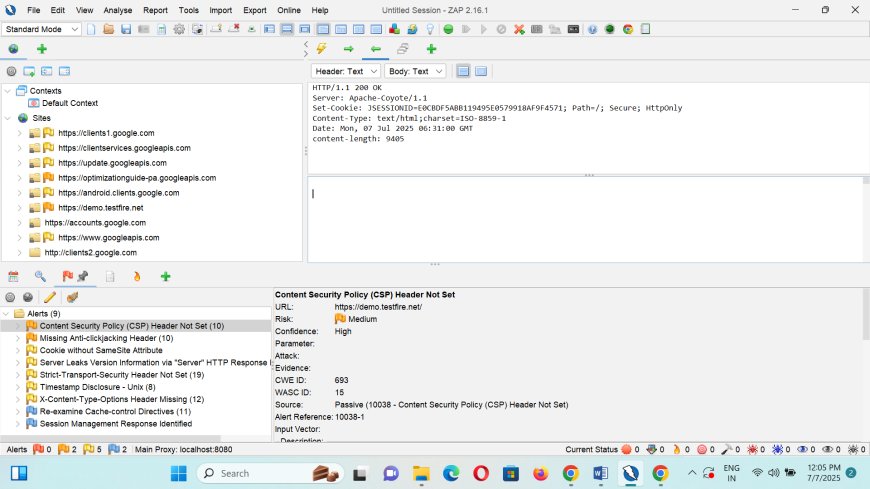
Task: Toggle the show only in-scope URLs button in Sites
Action: 11,71
